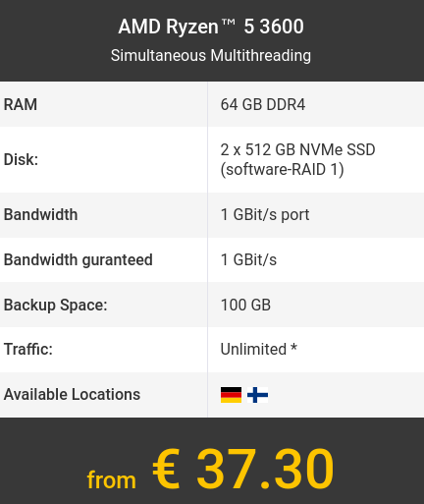
Task: Select the Available Locations label
Action: point(72,394)
